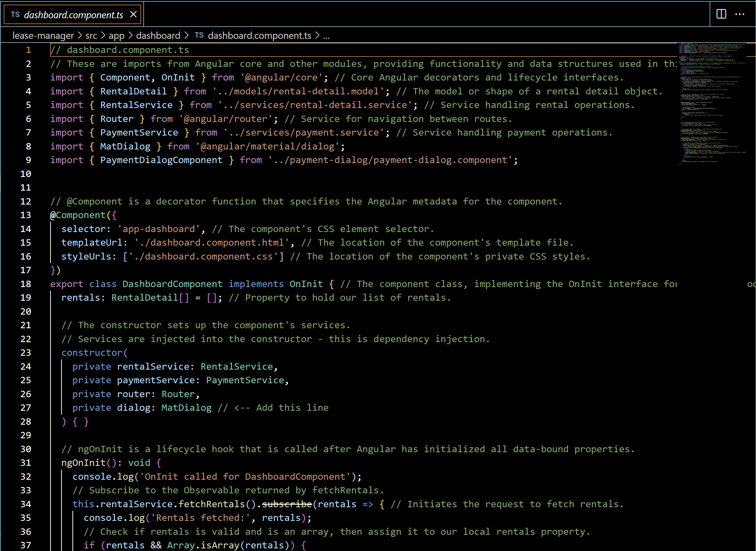Click the TS icon in the breadcrumb
Viewport: 756px width, 551px height.
(x=199, y=35)
